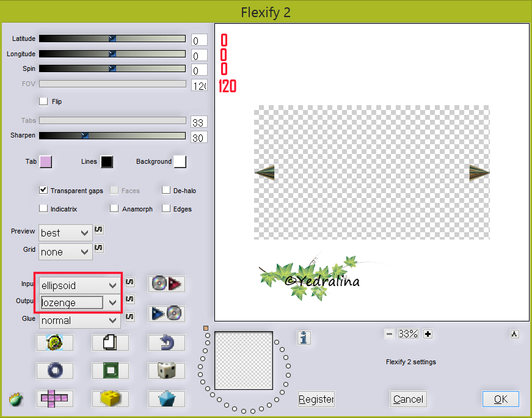
Task: Click the swap icon beside Output dropdown
Action: point(130,299)
